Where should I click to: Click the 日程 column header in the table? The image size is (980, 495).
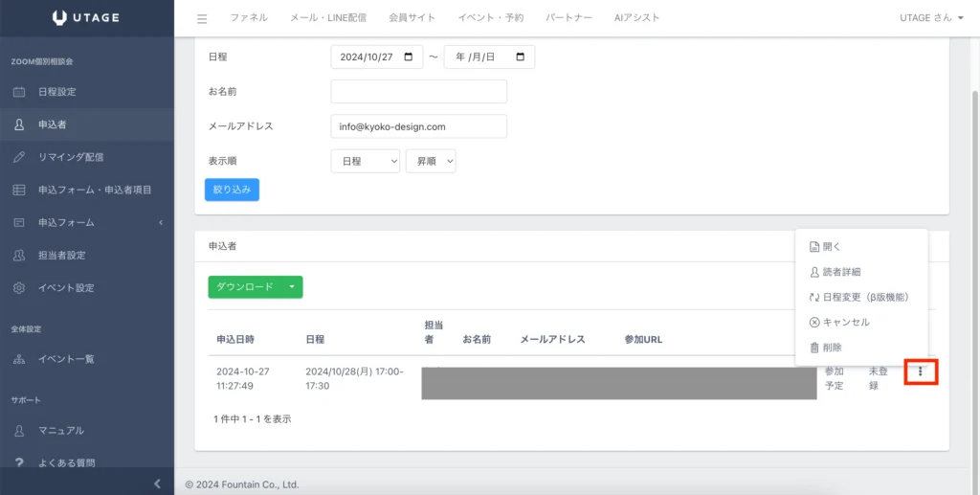click(315, 339)
